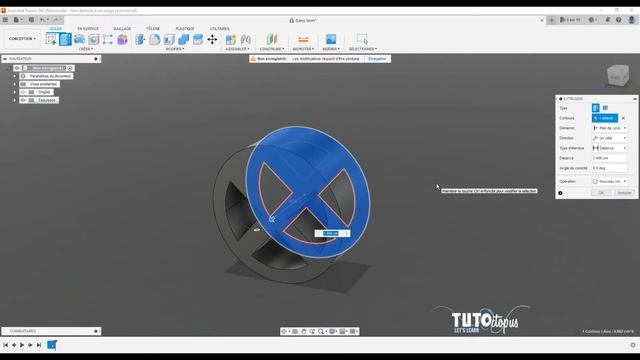
Task: Select the Orbit navigation tool
Action: click(284, 331)
